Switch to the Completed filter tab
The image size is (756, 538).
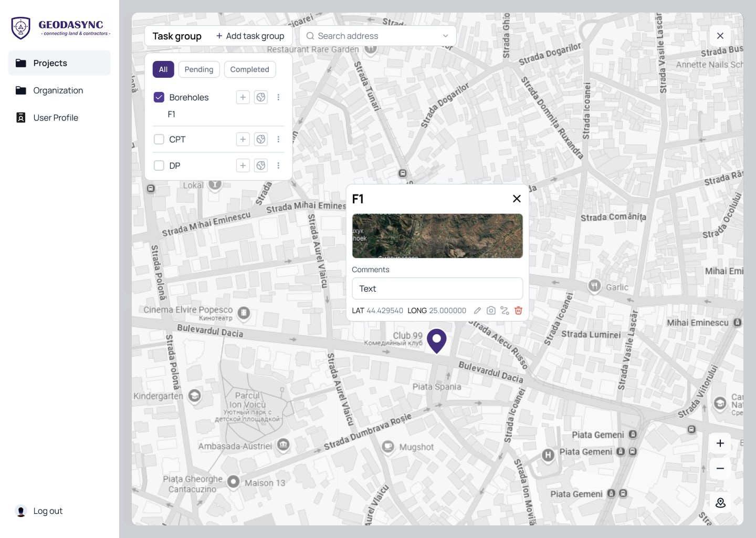click(250, 69)
